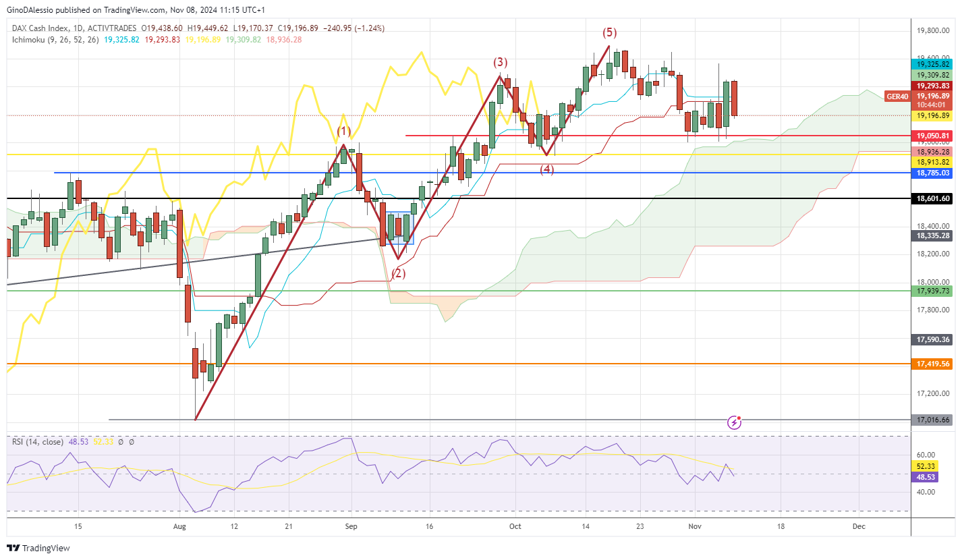
Task: Click the wave (2) label below the low
Action: [x=399, y=273]
